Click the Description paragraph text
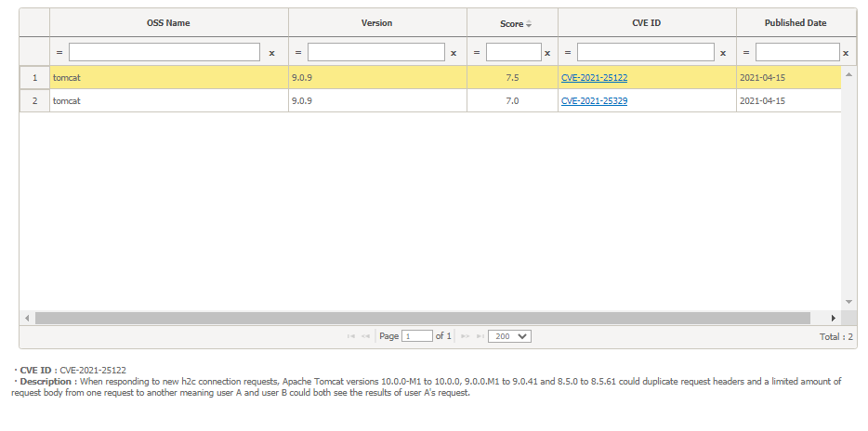Image resolution: width=868 pixels, height=431 pixels. tap(427, 387)
